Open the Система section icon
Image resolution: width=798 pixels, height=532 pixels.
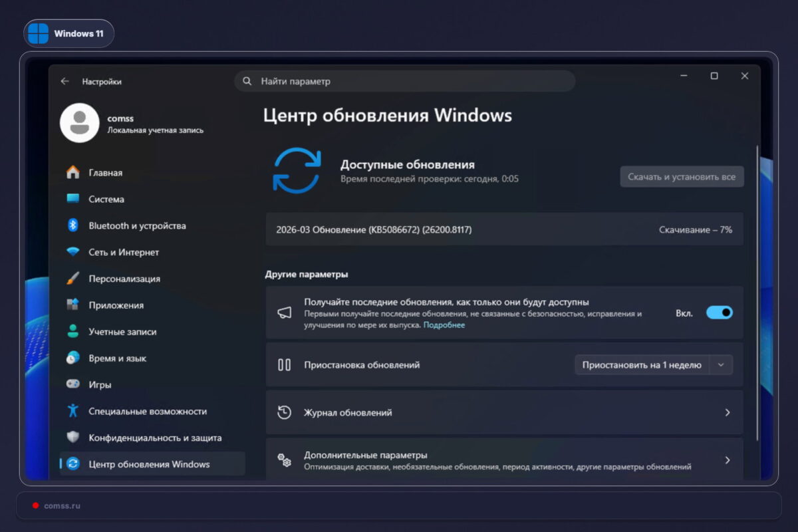pyautogui.click(x=72, y=199)
